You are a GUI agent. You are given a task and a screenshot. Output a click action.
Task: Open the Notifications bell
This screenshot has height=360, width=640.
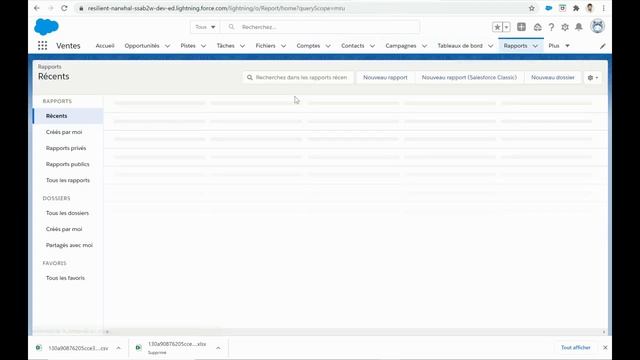(579, 27)
